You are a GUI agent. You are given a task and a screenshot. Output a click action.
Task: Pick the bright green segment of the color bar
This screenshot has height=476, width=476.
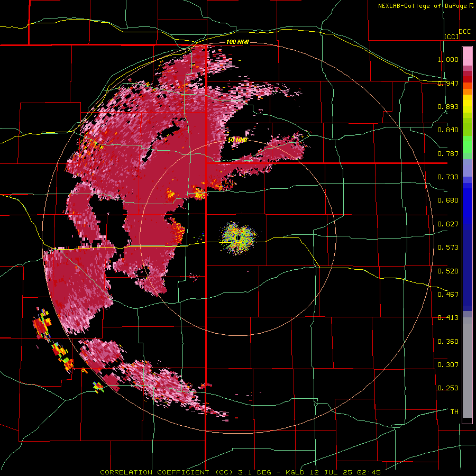(x=467, y=144)
